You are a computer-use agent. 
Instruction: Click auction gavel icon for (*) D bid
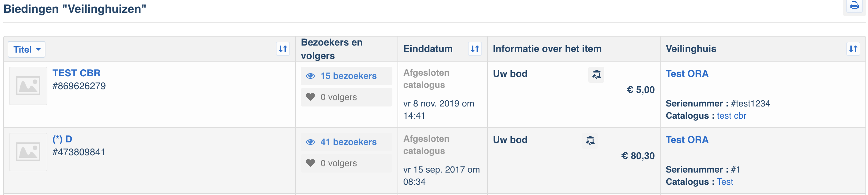pyautogui.click(x=590, y=141)
